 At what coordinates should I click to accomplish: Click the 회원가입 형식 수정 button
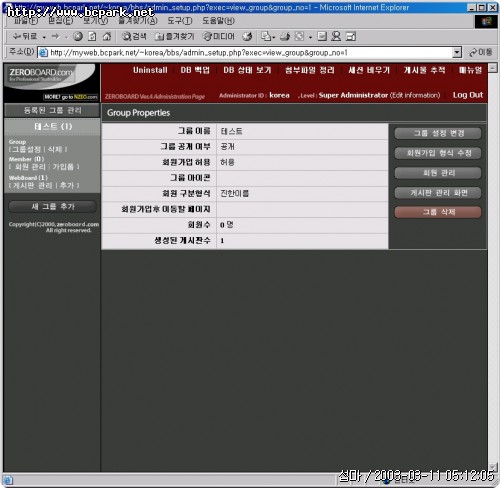pos(438,153)
